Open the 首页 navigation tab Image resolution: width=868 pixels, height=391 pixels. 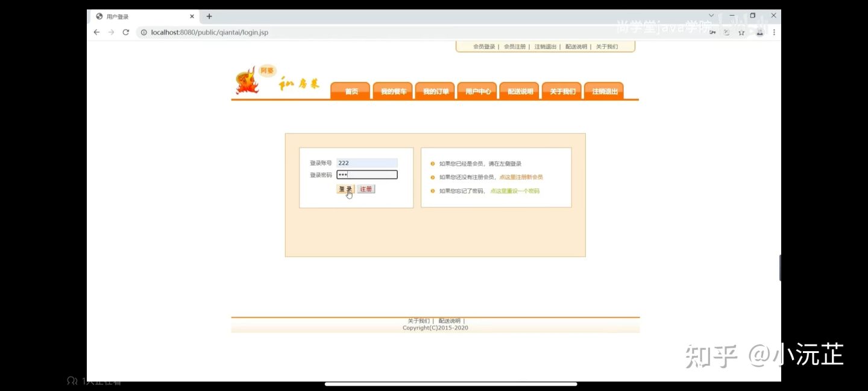pyautogui.click(x=351, y=91)
